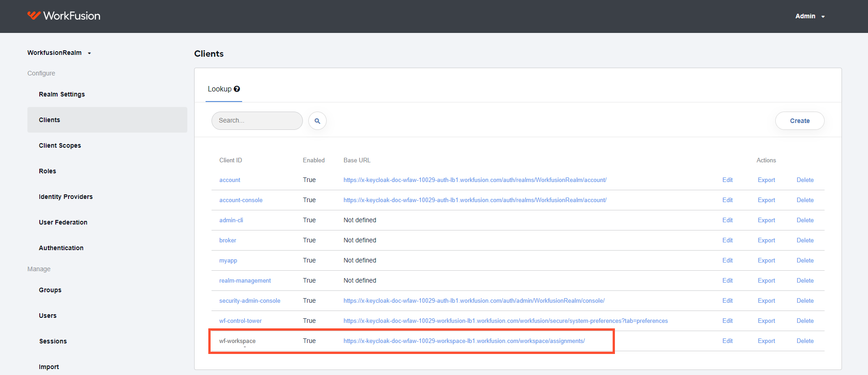
Task: Export the realm-management client
Action: pos(766,281)
